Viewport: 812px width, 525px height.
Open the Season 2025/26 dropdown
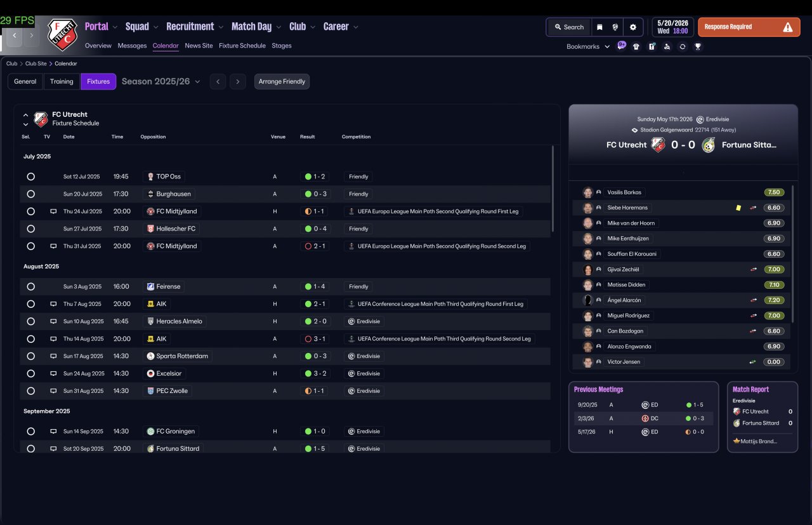click(x=161, y=81)
